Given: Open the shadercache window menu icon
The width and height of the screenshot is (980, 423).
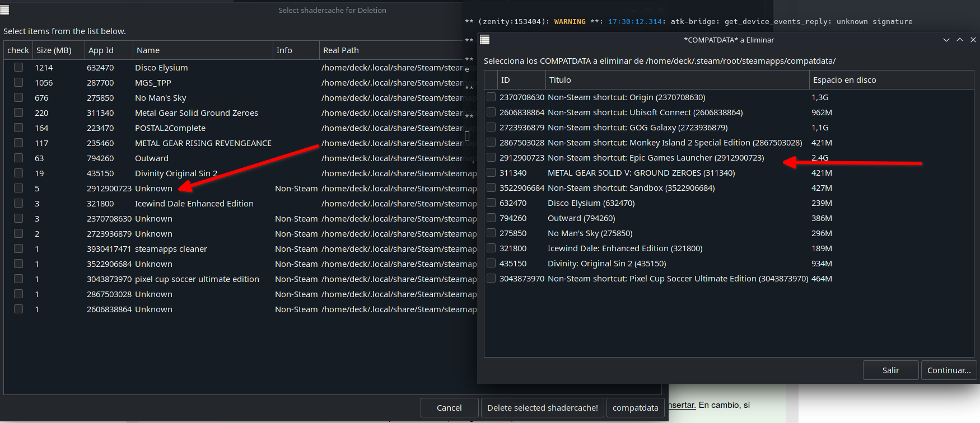Looking at the screenshot, I should coord(4,10).
